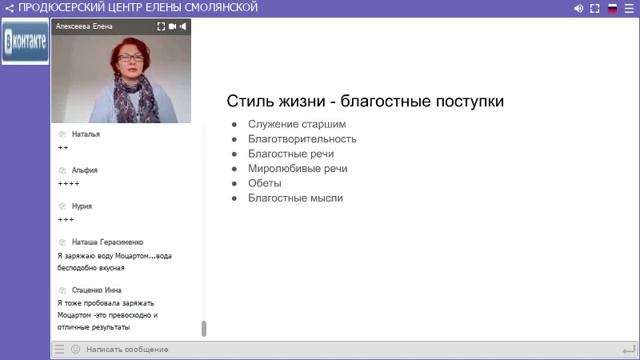Click the presenter name Алексеева Елена
The height and width of the screenshot is (360, 640).
(84, 27)
